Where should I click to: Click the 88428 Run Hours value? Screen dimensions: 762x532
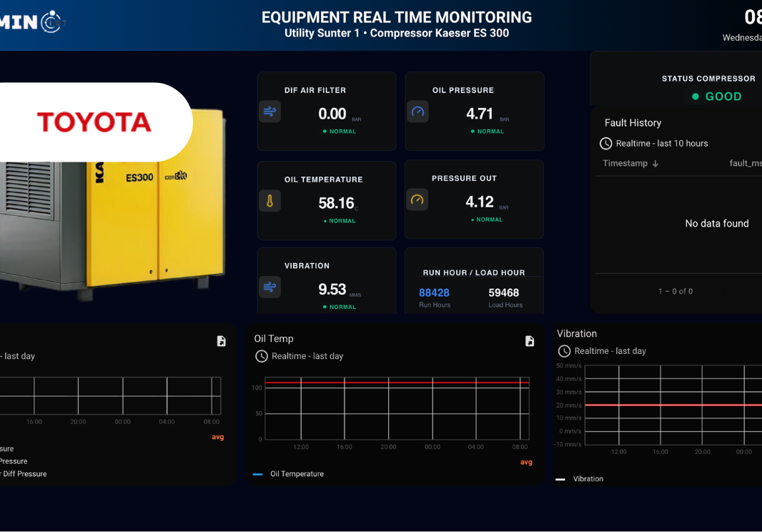click(x=434, y=292)
